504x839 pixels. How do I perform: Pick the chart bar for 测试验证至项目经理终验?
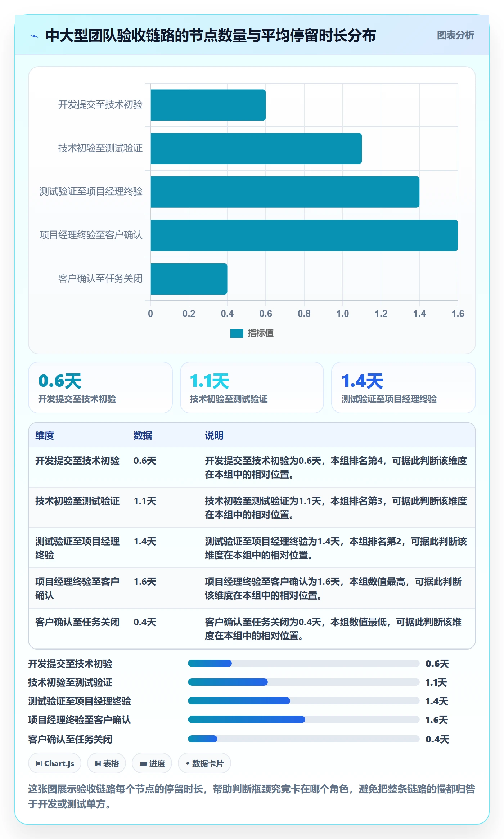tap(285, 192)
